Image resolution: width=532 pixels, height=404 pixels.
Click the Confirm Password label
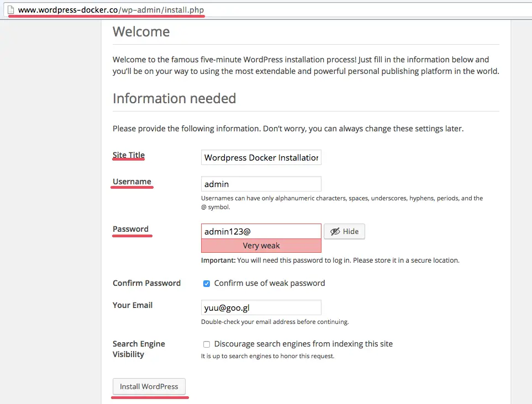click(x=146, y=283)
